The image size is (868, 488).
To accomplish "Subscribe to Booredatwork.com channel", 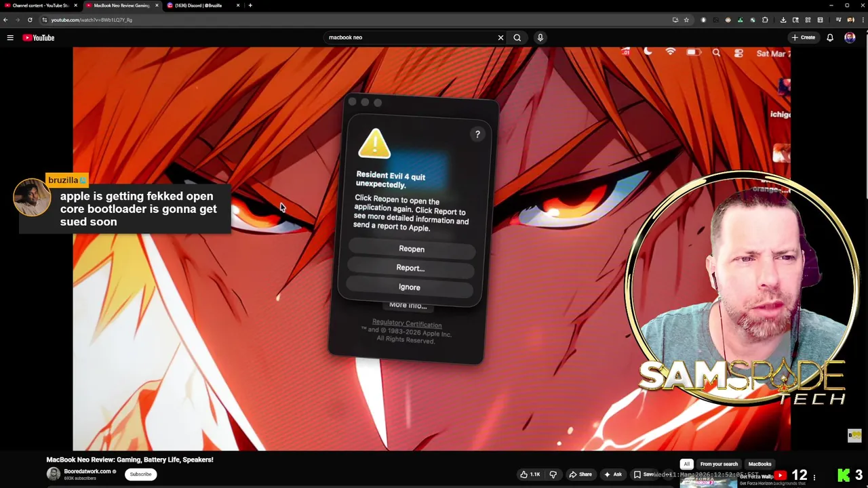I will (140, 474).
